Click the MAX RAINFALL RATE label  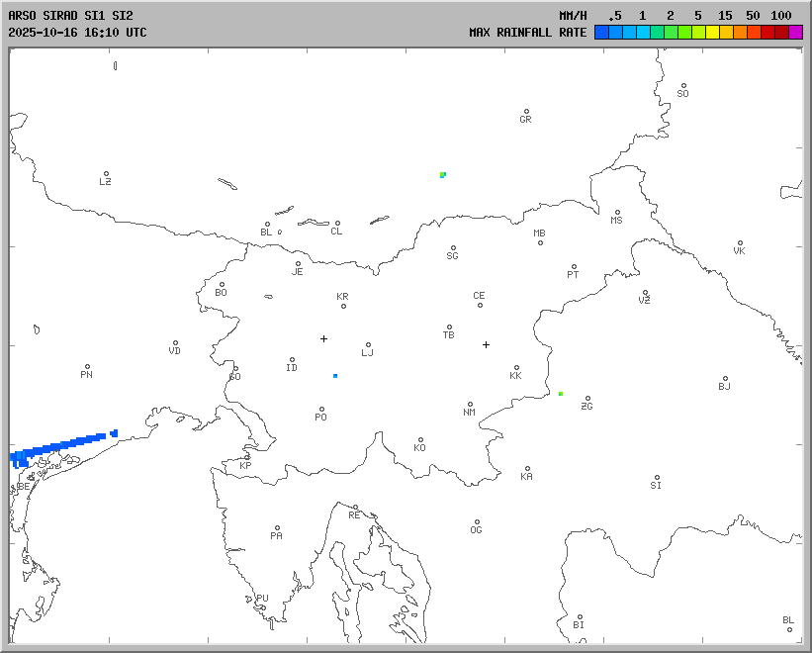(x=527, y=32)
